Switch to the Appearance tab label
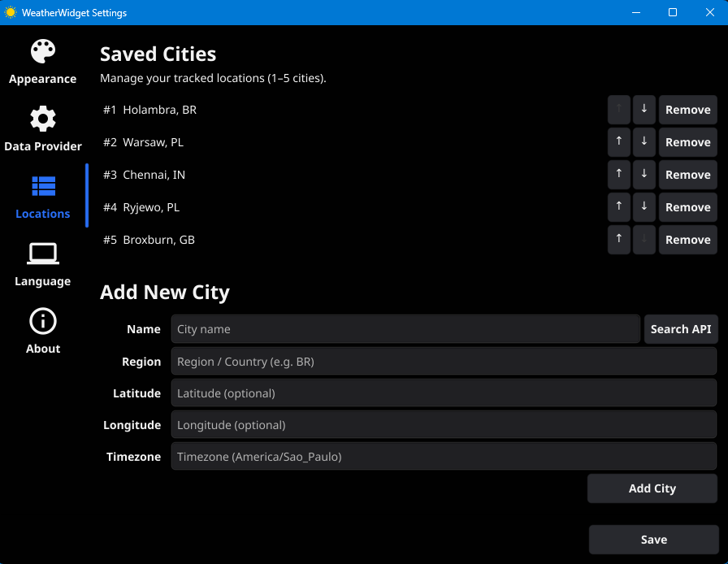The height and width of the screenshot is (564, 728). coord(43,79)
